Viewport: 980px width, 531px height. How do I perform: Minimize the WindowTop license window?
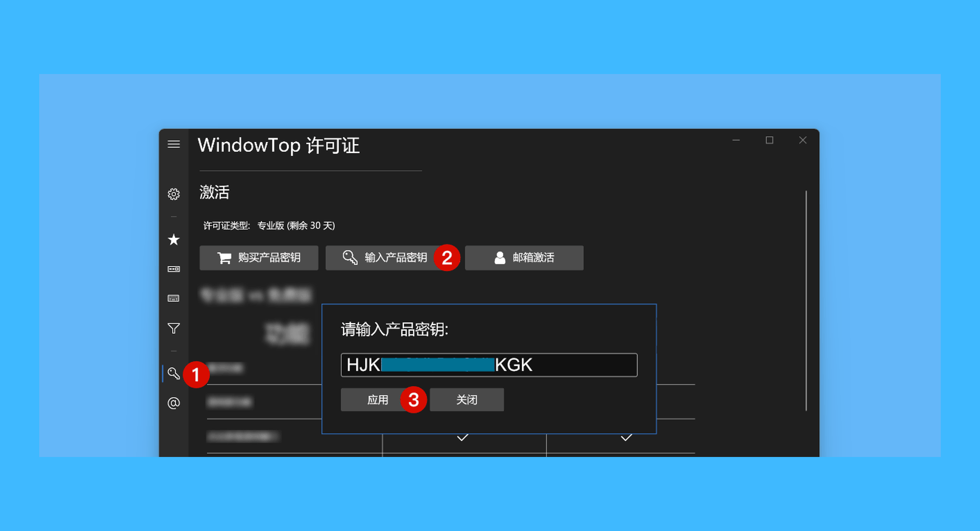[736, 140]
